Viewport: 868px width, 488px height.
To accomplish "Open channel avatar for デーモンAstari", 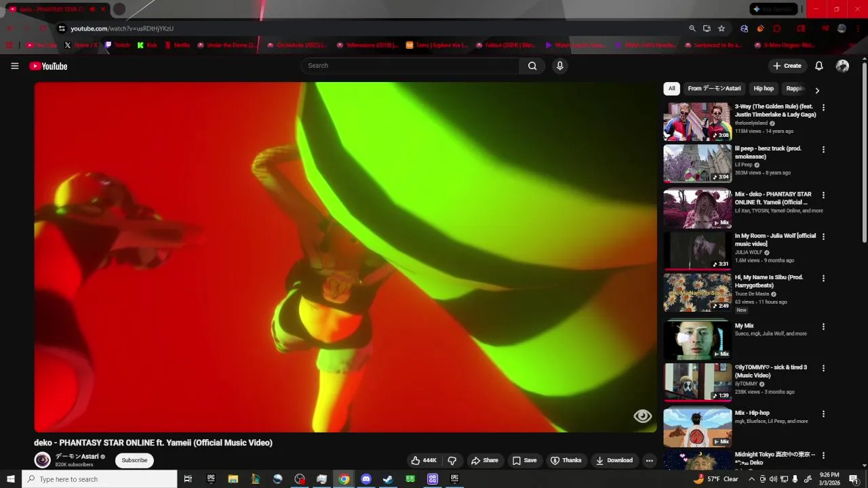I will [x=43, y=460].
